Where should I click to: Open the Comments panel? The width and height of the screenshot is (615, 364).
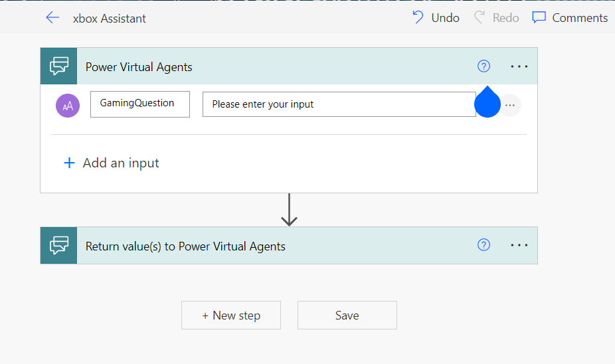click(570, 18)
